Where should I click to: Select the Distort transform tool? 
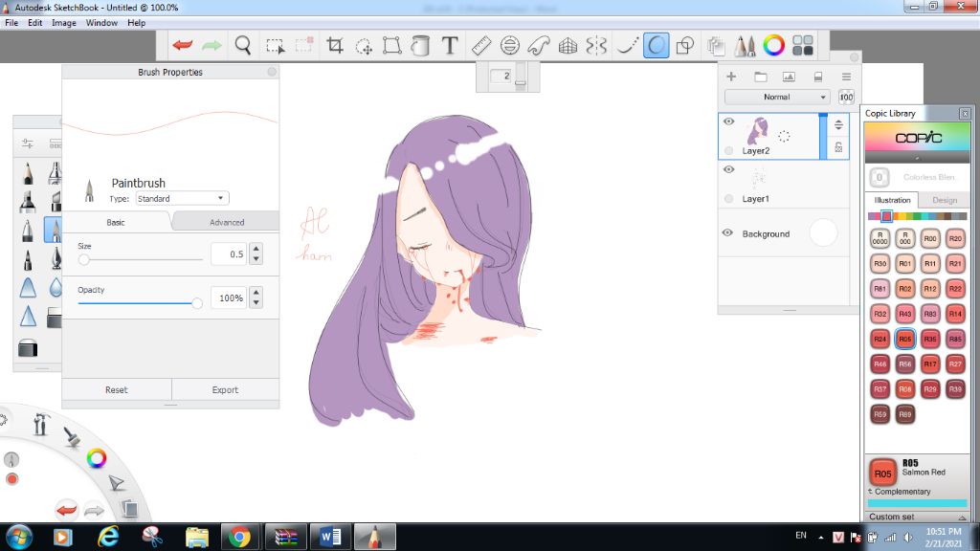pyautogui.click(x=391, y=45)
